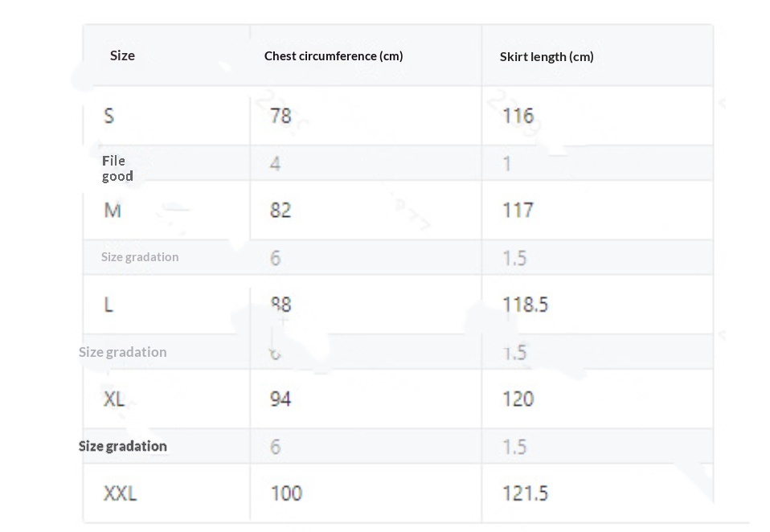
Task: Select chest value 82
Action: coord(281,211)
